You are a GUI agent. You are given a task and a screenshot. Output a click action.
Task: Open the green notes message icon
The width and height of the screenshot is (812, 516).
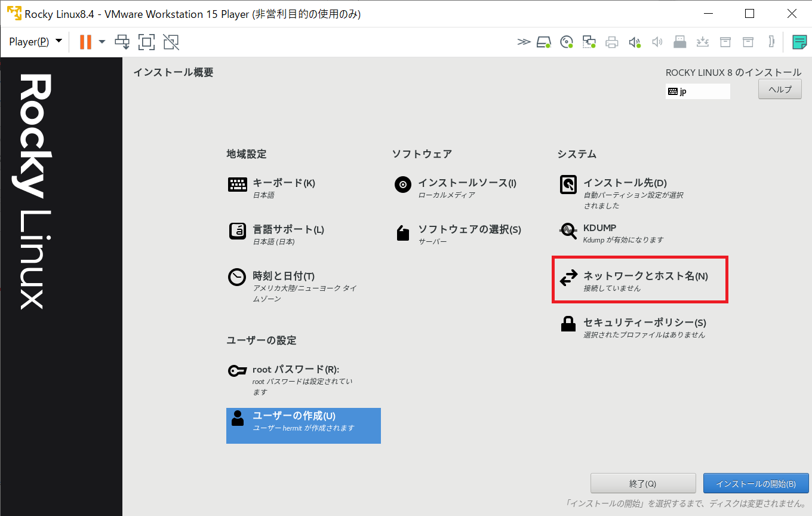coord(799,42)
